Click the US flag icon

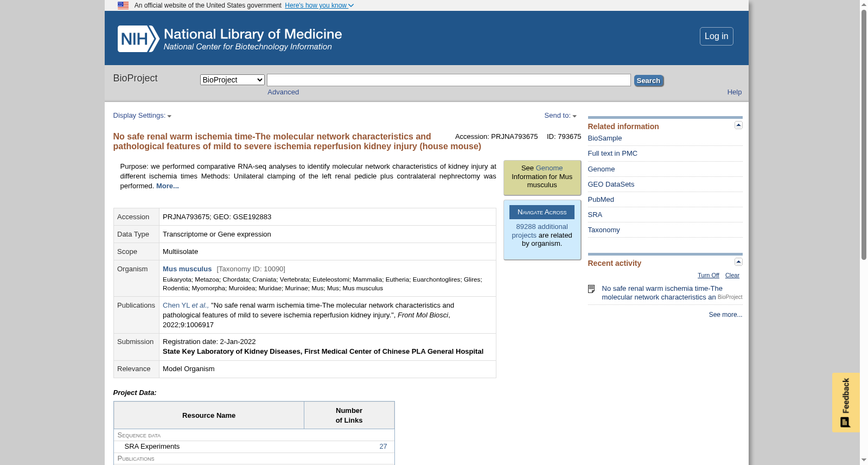(123, 5)
